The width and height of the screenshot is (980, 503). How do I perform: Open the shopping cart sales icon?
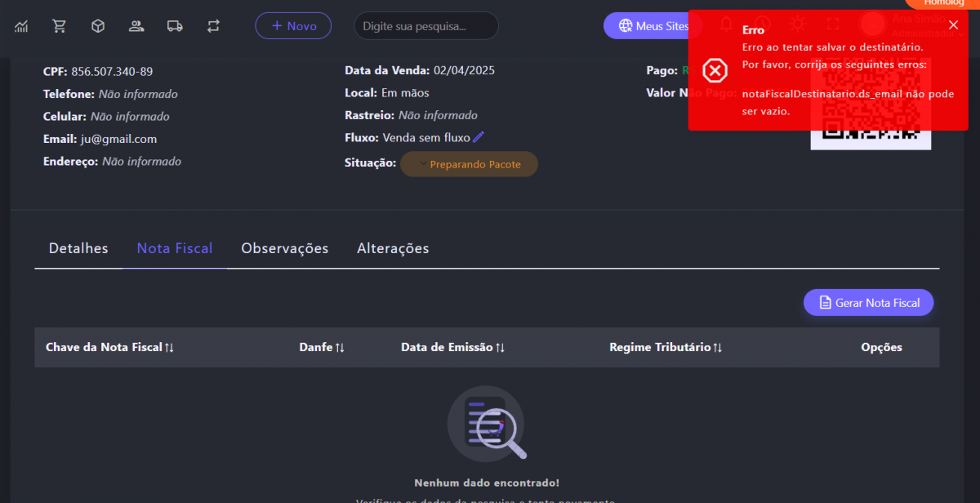[60, 26]
